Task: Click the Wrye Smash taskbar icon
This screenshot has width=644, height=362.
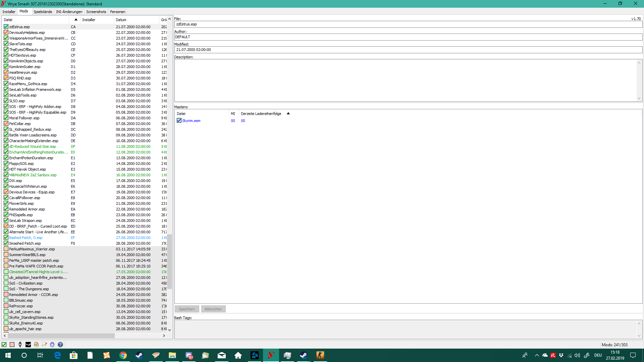Action: coord(271,355)
